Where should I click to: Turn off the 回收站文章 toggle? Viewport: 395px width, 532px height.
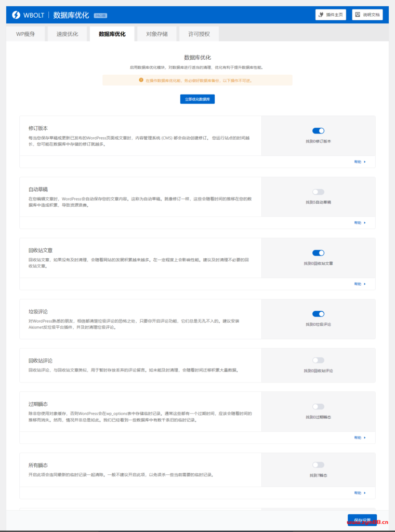(x=318, y=253)
